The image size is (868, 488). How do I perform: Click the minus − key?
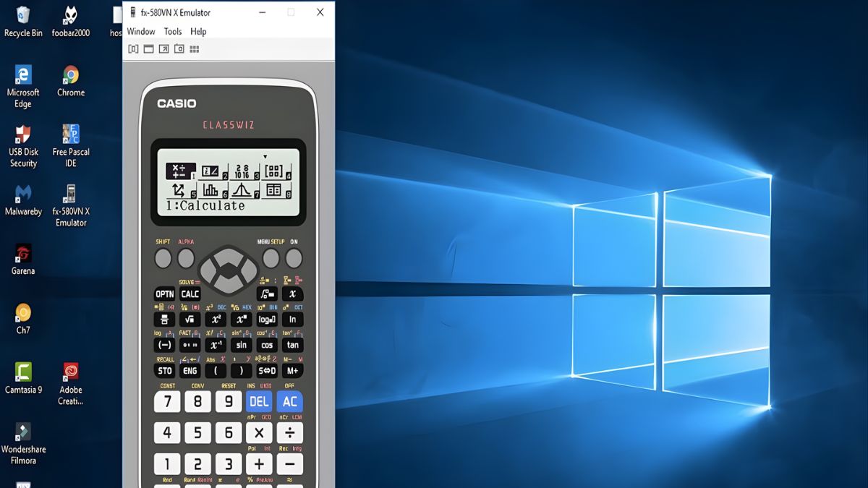tap(290, 463)
